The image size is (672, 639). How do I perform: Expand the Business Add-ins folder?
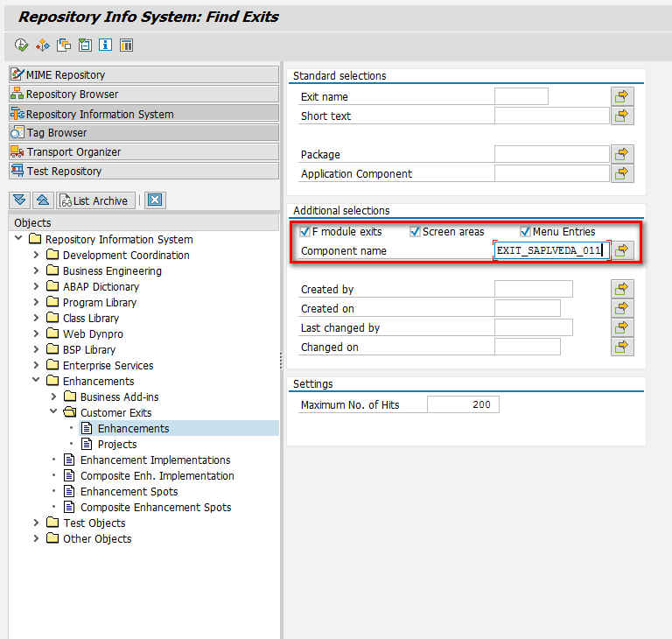pos(53,397)
